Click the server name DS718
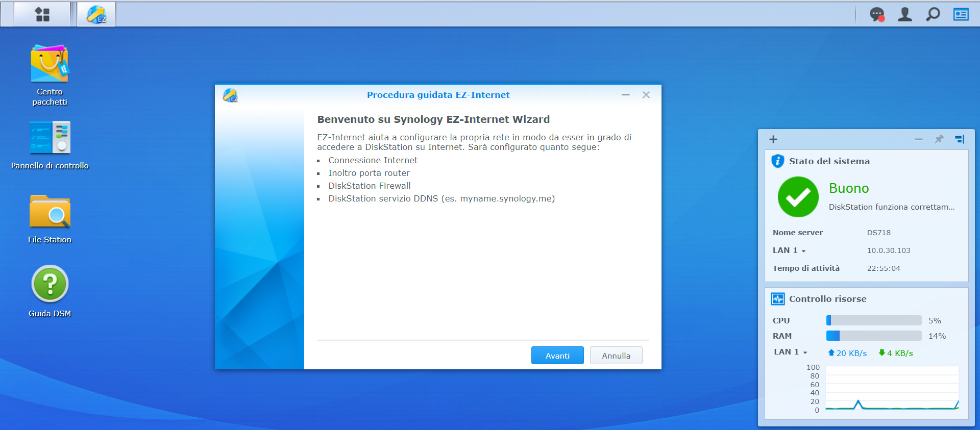Image resolution: width=980 pixels, height=430 pixels. [879, 233]
